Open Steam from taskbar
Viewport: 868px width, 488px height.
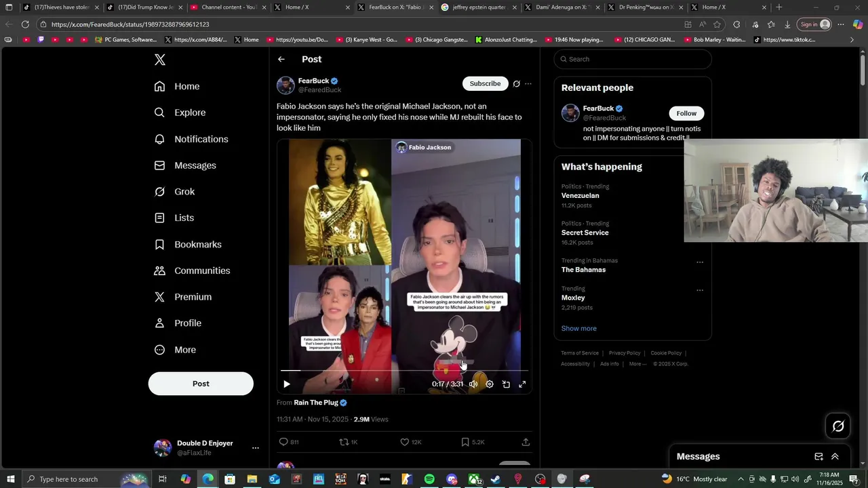(x=496, y=479)
